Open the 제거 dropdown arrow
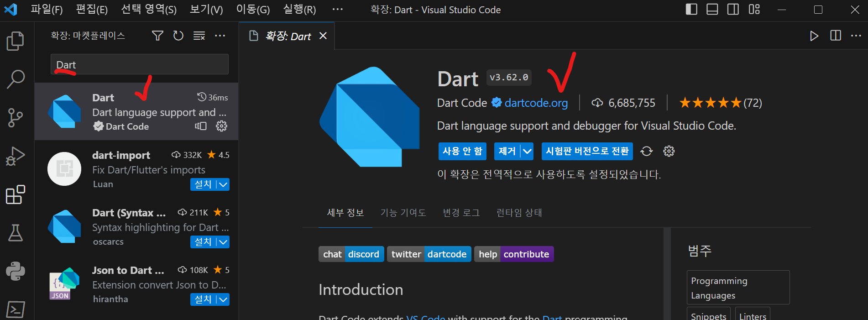 point(527,151)
